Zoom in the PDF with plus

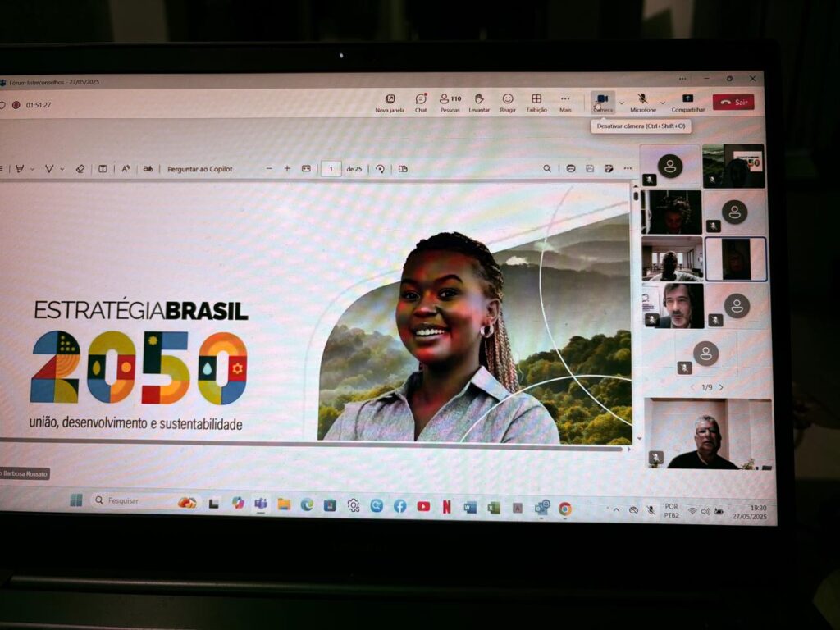(287, 168)
